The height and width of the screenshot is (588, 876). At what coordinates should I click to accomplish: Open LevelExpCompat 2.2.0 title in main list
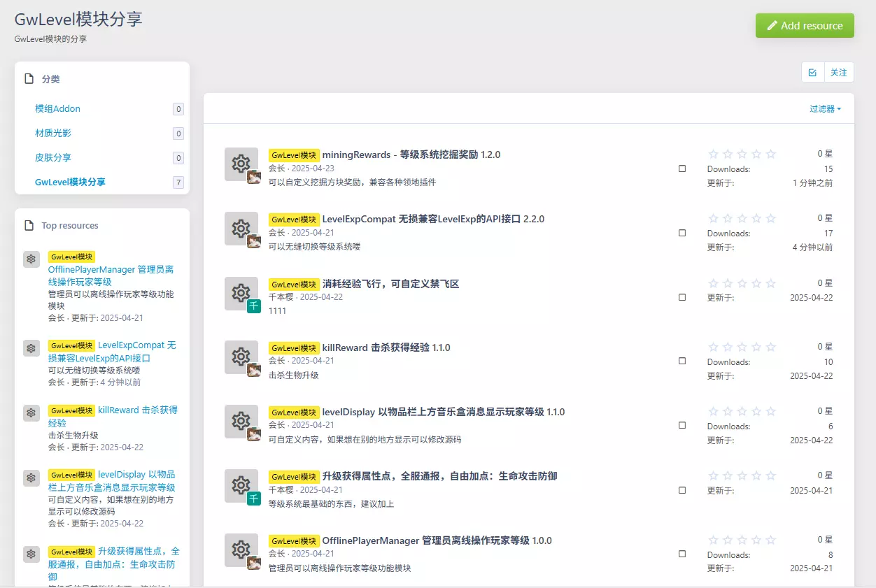click(x=433, y=219)
